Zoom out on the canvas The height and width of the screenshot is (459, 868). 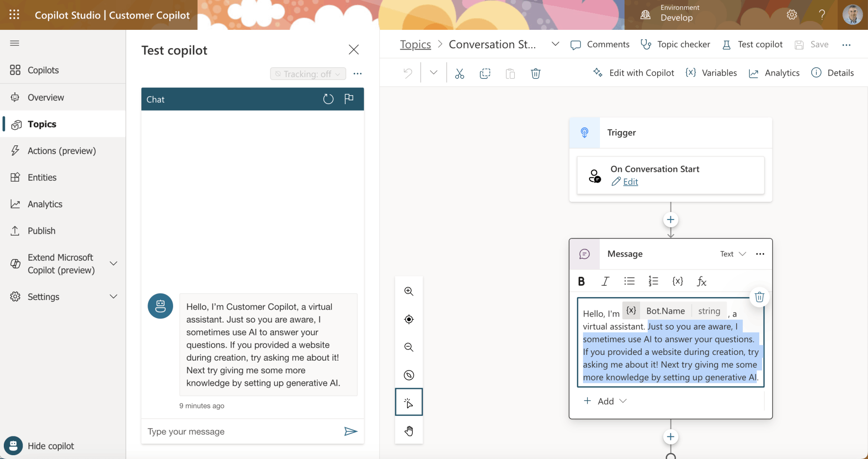coord(409,347)
